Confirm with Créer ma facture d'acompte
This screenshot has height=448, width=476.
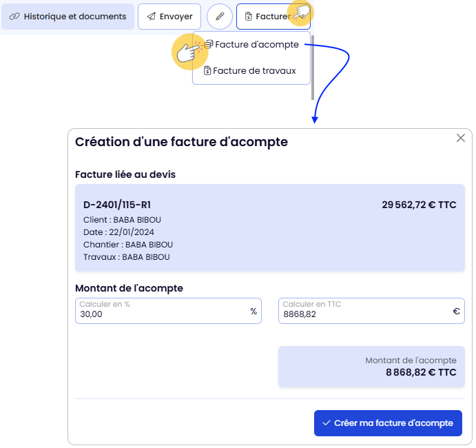click(387, 423)
